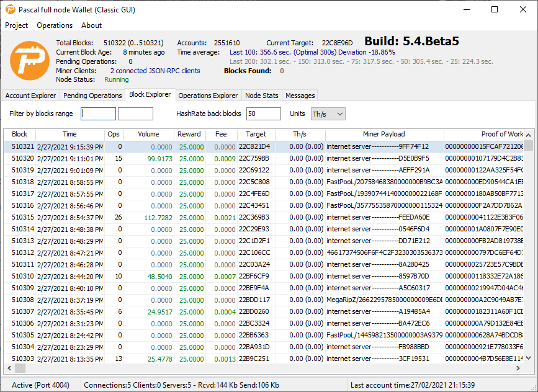Select block 510305 row
This screenshot has height=392, width=538.
point(264,336)
